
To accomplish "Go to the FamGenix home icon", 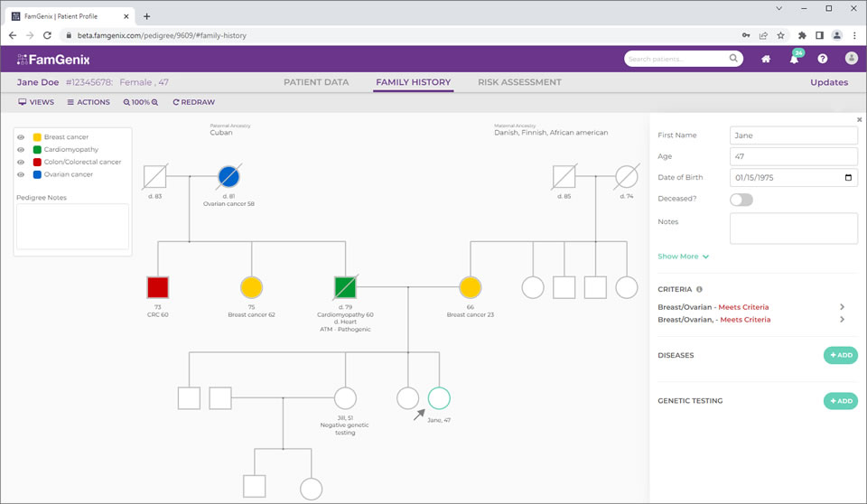I will [766, 59].
